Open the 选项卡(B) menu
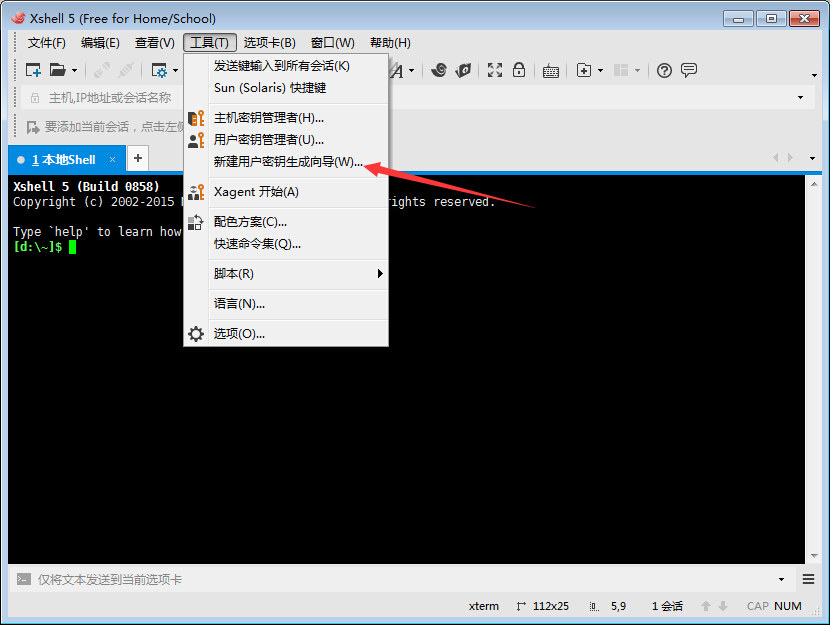 269,43
